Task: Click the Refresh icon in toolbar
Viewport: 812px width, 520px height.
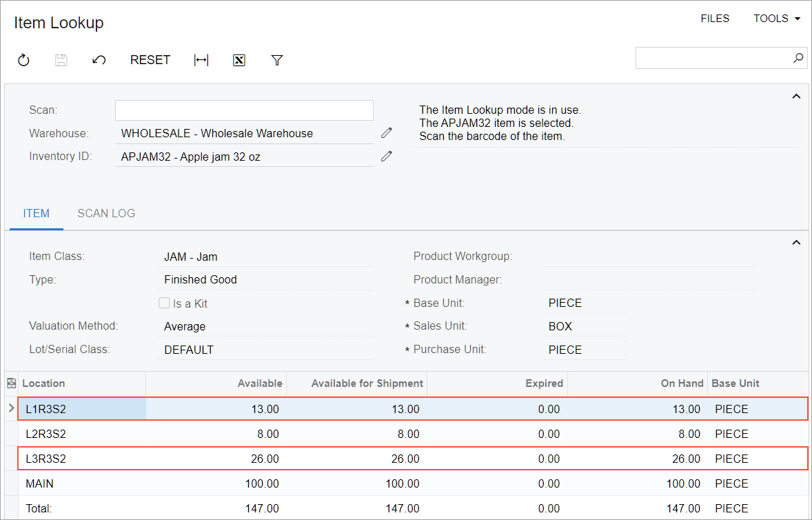Action: (23, 60)
